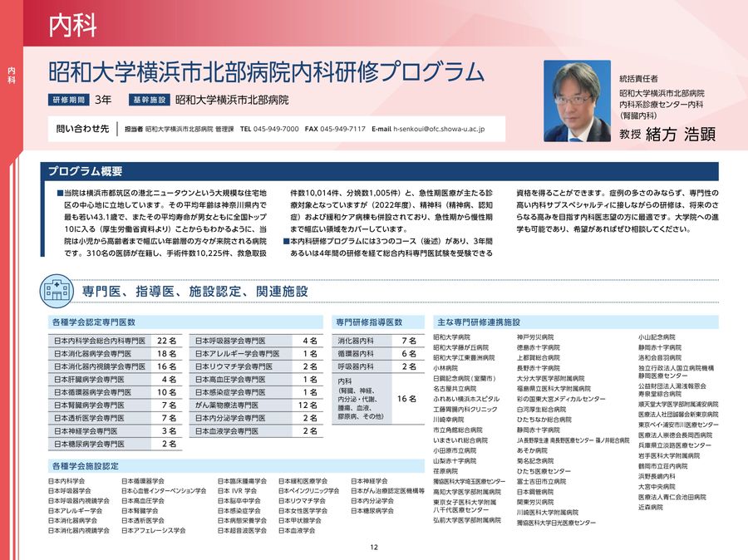The width and height of the screenshot is (748, 560).
Task: Click 弘前大学医学部附属病院 entry
Action: point(467,520)
